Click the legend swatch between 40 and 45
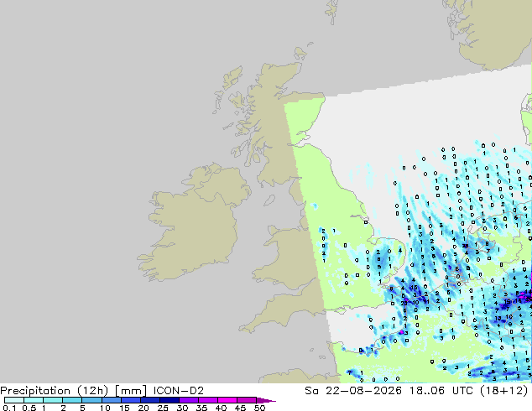The width and height of the screenshot is (532, 411). pyautogui.click(x=227, y=400)
